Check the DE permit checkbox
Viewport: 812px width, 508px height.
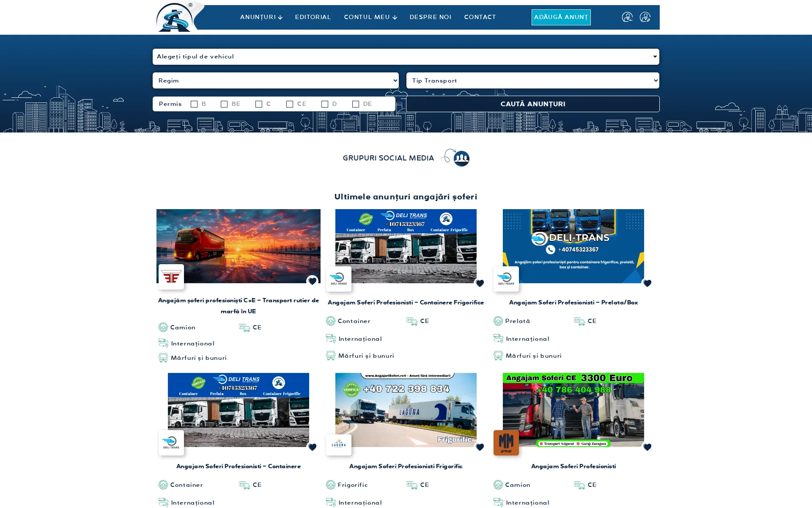coord(356,104)
